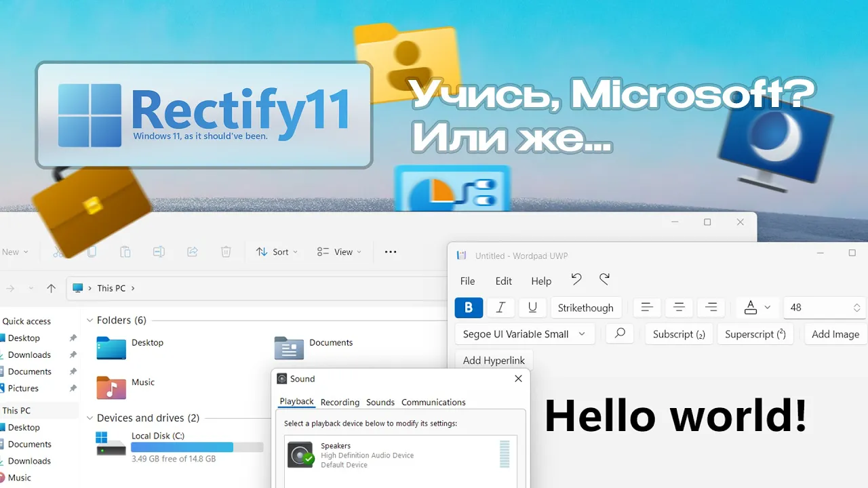Toggle Italic formatting in Wordpad
This screenshot has width=868, height=488.
(500, 307)
